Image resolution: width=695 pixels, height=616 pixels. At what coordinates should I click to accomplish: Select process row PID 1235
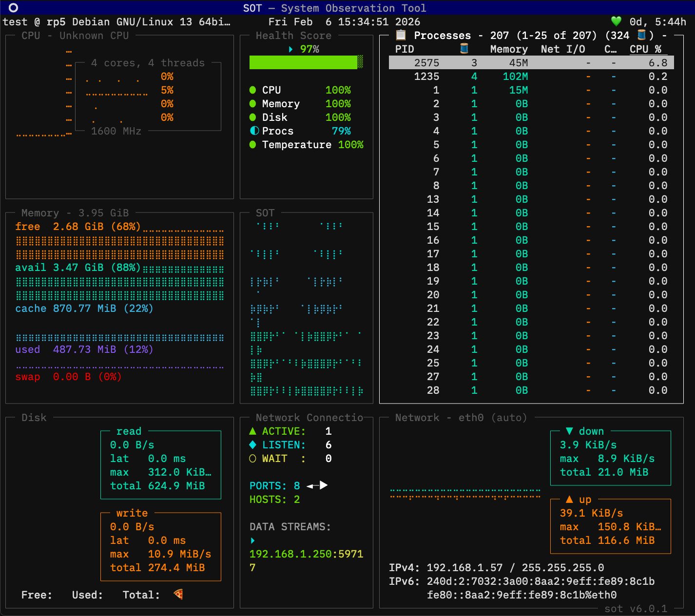pyautogui.click(x=531, y=76)
